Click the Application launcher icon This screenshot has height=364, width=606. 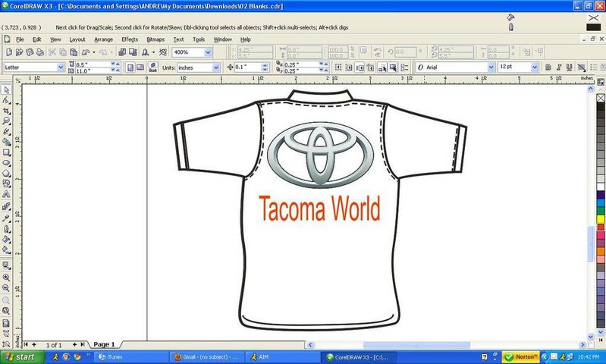(146, 52)
